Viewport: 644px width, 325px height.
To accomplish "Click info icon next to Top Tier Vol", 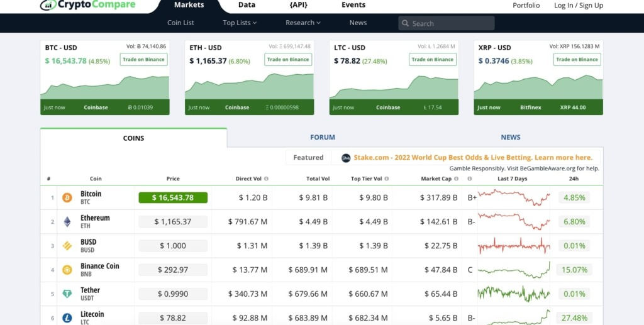I will [x=387, y=179].
